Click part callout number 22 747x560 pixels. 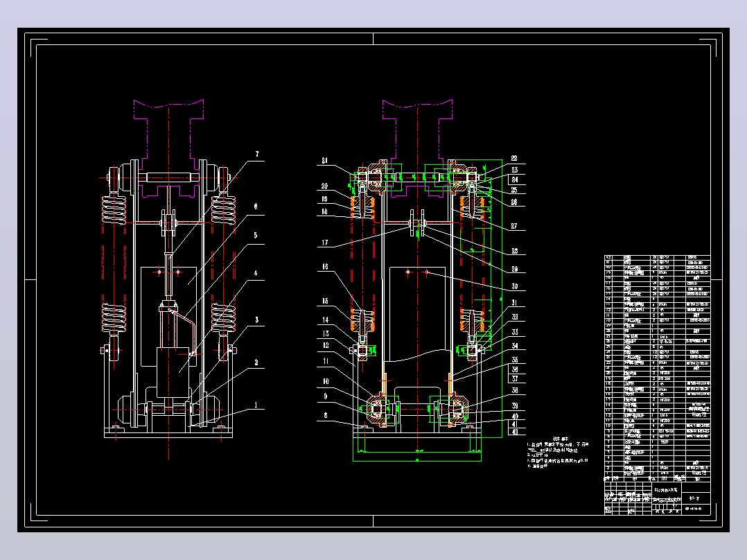point(514,158)
